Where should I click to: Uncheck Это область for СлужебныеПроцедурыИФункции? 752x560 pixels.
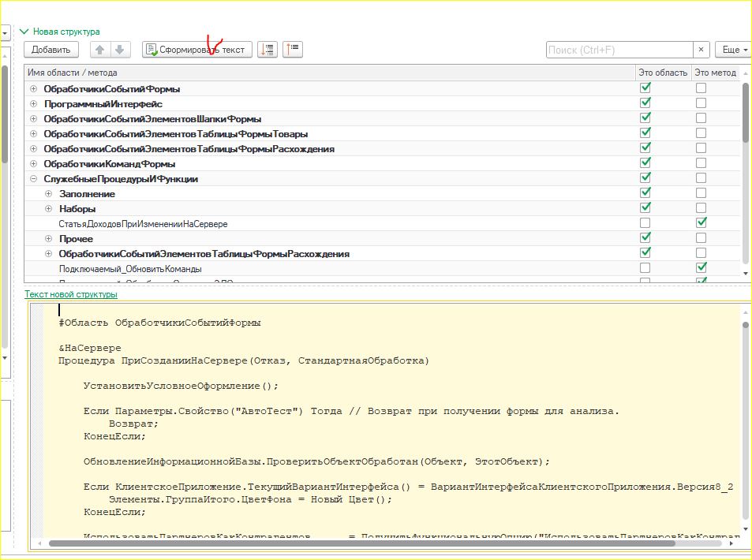coord(645,178)
